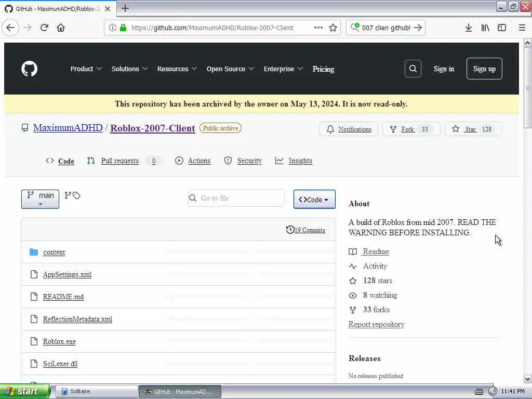Image resolution: width=532 pixels, height=399 pixels.
Task: Open MaximumADHD profile link
Action: [x=68, y=128]
